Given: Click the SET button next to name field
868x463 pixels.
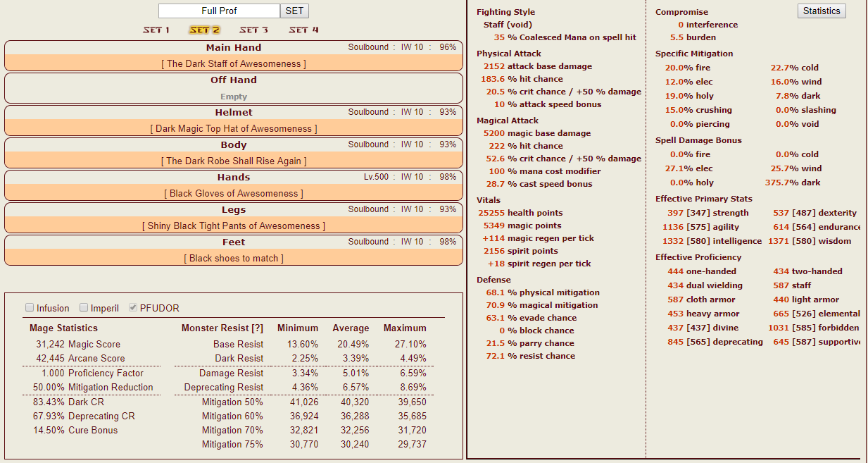Looking at the screenshot, I should (294, 11).
